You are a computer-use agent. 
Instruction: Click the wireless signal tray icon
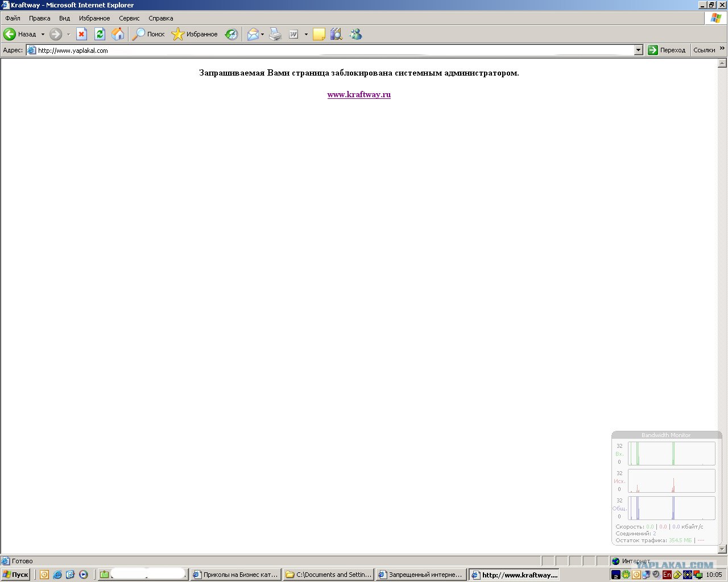click(687, 575)
